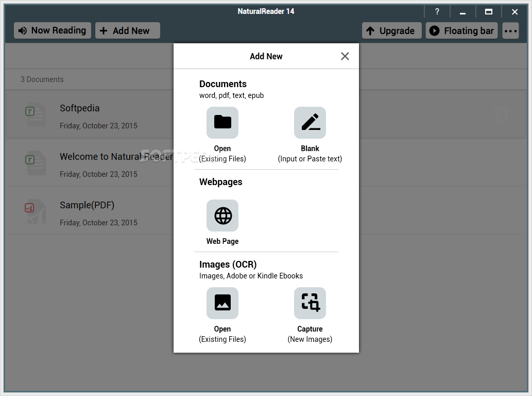Close the Add New dialog
This screenshot has width=532, height=396.
point(345,56)
